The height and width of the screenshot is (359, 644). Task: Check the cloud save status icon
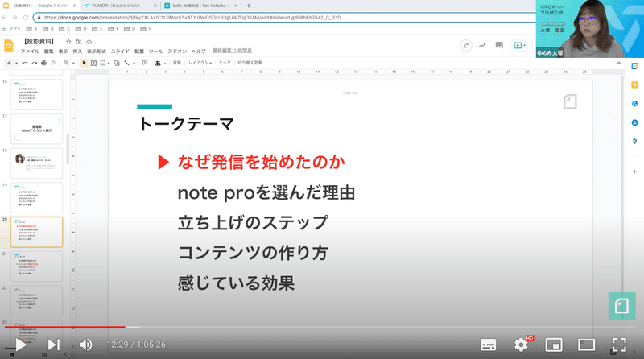pyautogui.click(x=89, y=42)
